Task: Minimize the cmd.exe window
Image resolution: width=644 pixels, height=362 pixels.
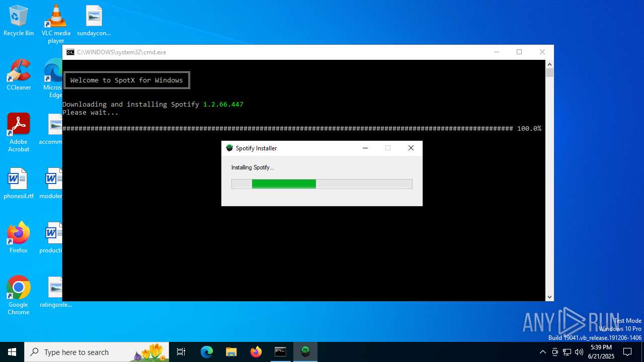Action: tap(496, 52)
